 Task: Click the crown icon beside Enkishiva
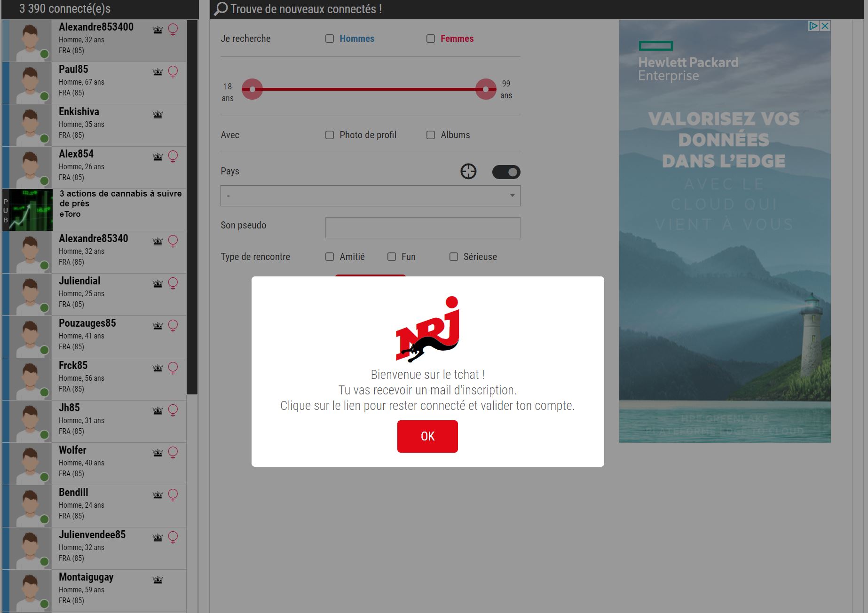(158, 115)
